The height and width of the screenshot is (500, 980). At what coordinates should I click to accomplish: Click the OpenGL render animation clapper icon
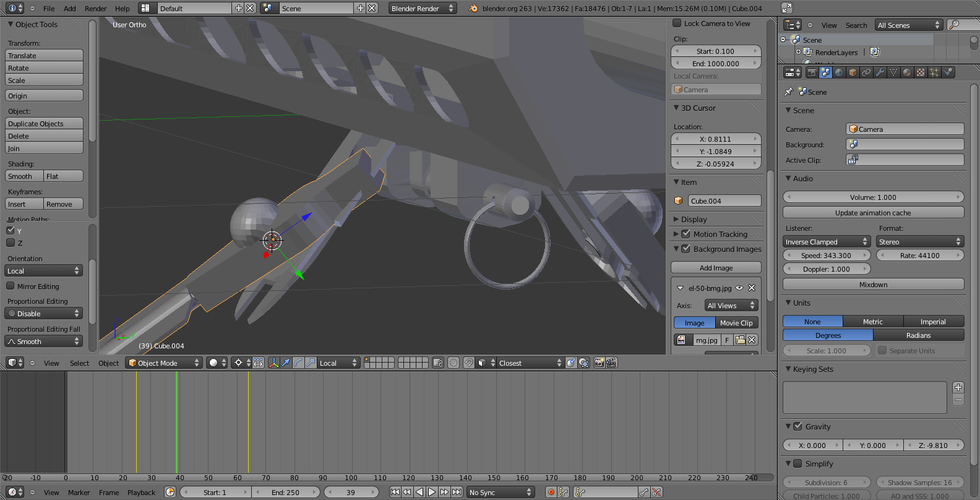tap(611, 363)
